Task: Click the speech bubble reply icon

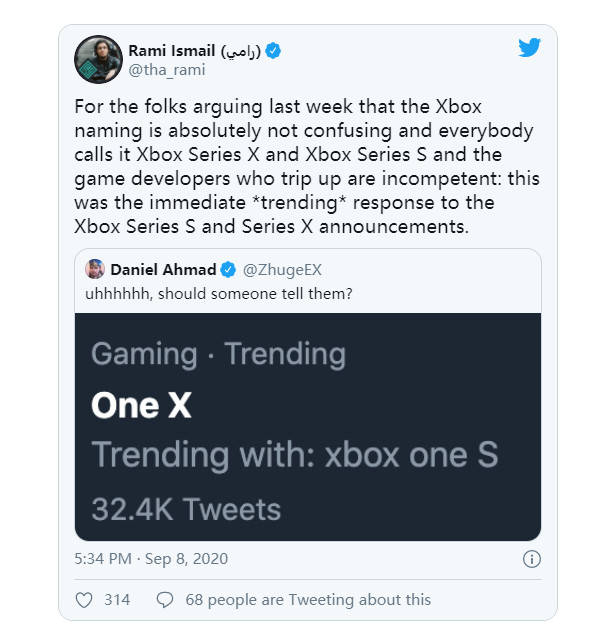Action: [x=165, y=600]
